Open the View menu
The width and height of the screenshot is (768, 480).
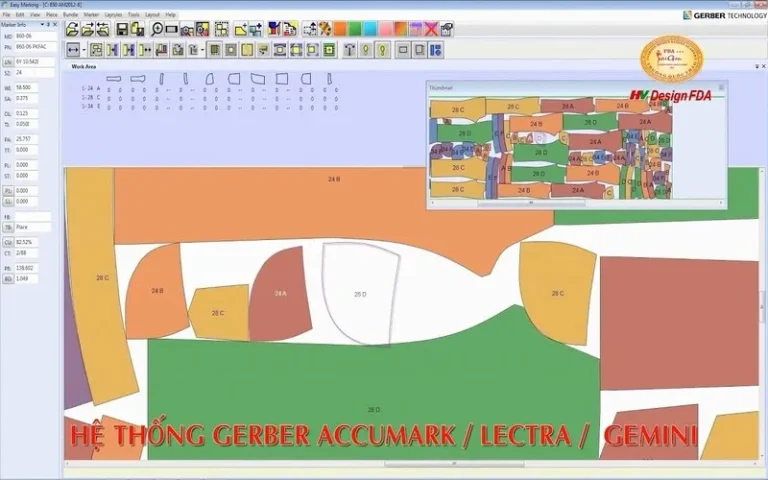[35, 15]
